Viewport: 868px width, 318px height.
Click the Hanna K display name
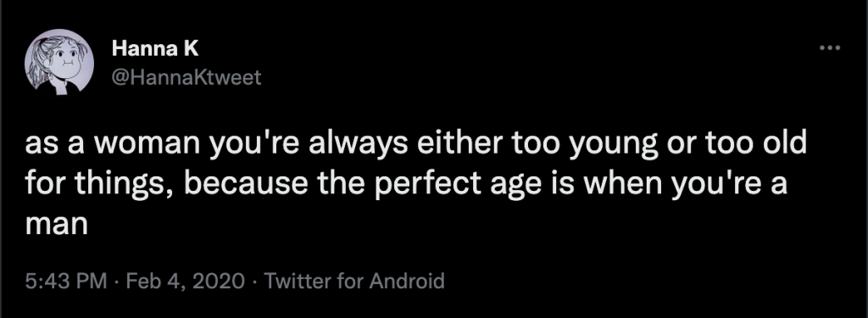pos(155,48)
